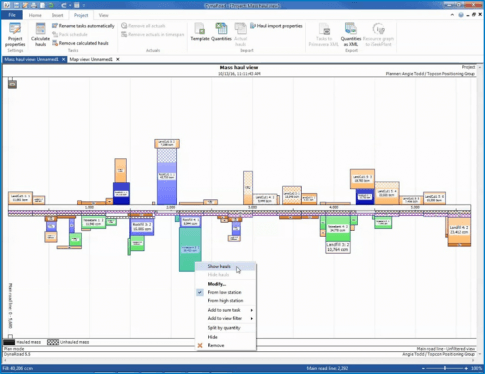Expand Add to view filter submenu
Screen dimensions: 485x374
coord(226,318)
